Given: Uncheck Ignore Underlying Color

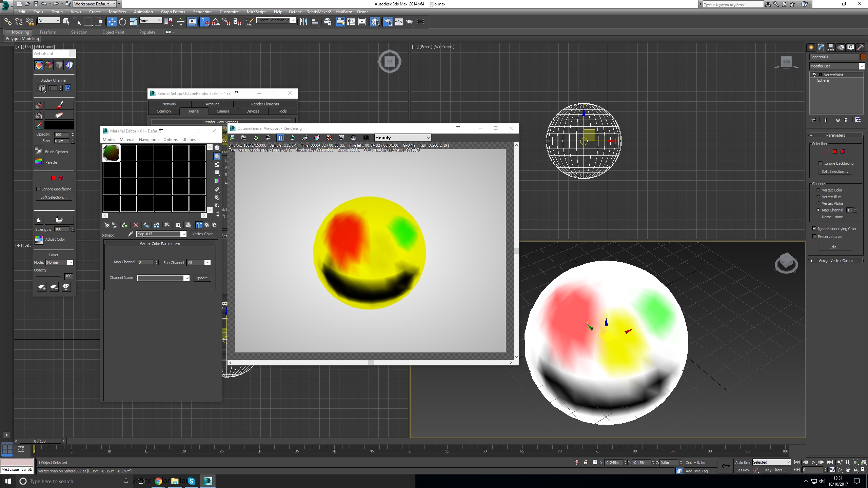Looking at the screenshot, I should pos(814,229).
